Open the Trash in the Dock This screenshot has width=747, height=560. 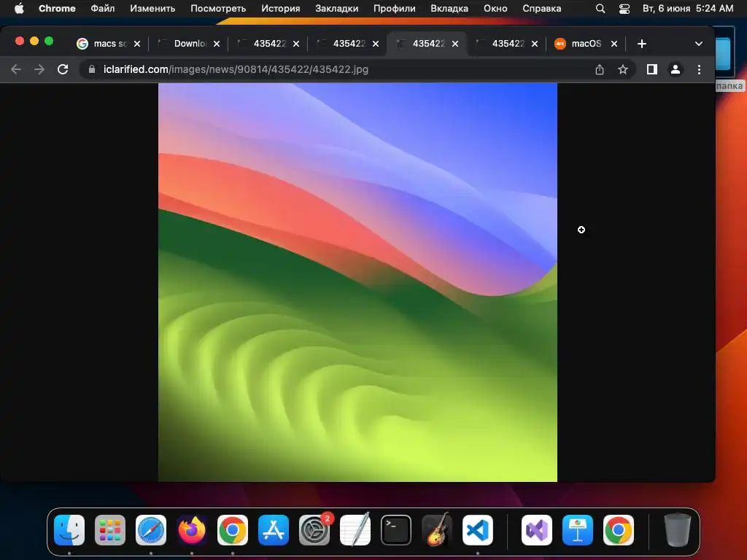(x=678, y=530)
